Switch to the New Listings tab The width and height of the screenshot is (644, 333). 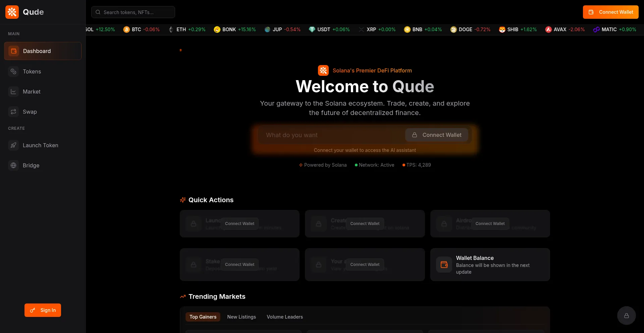(x=241, y=317)
